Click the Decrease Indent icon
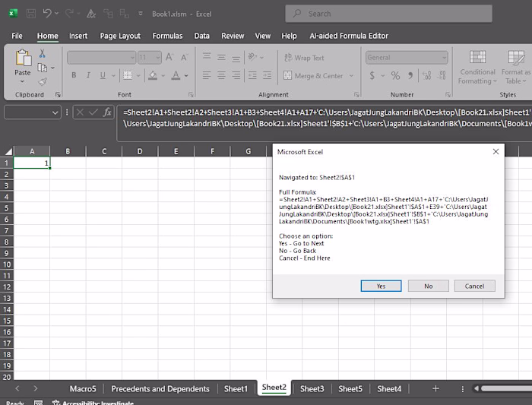The height and width of the screenshot is (405, 532). (252, 75)
